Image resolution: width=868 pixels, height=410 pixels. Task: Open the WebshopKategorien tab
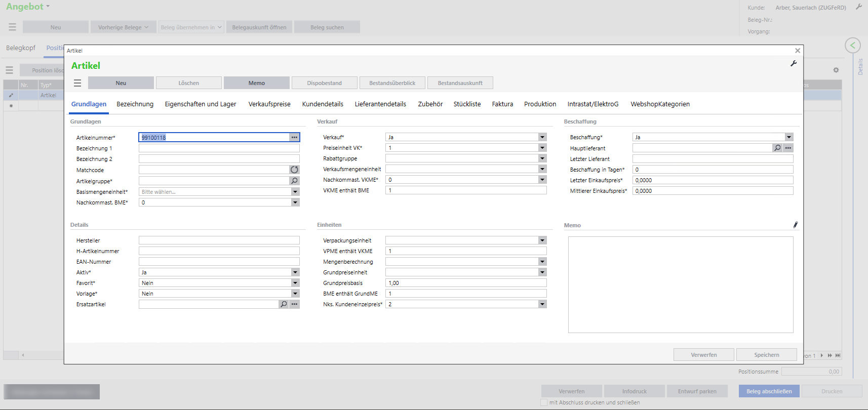(x=660, y=104)
